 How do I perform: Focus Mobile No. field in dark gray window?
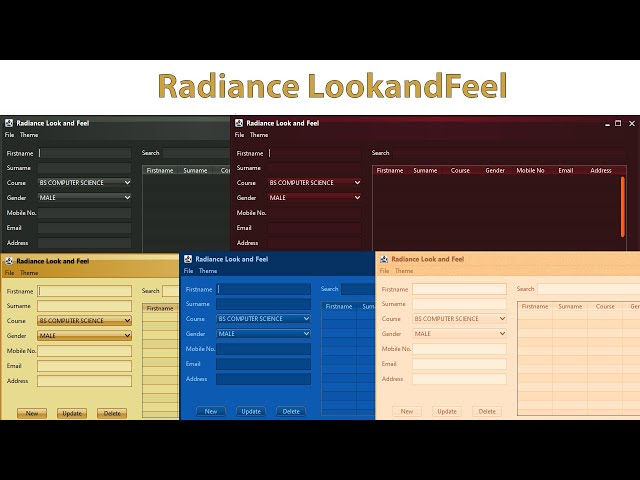pyautogui.click(x=84, y=213)
